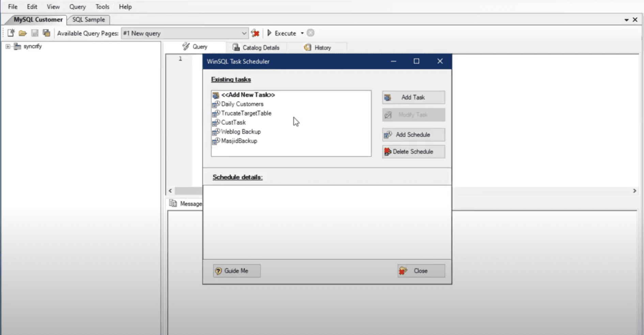644x335 pixels.
Task: Click the red disconnect icon beside query dropdown
Action: 255,33
